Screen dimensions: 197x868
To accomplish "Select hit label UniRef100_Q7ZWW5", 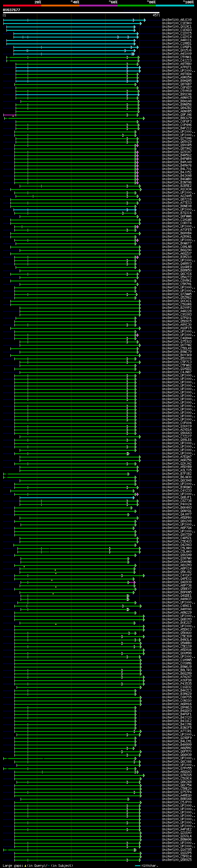I will tap(177, 294).
